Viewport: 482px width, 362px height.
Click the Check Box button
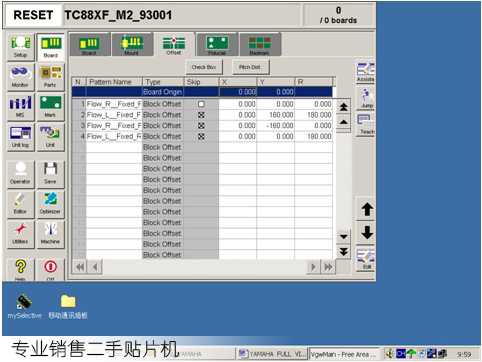[x=204, y=67]
